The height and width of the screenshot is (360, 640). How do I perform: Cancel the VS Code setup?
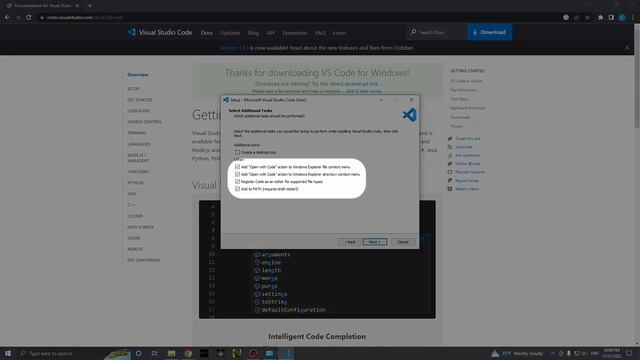pyautogui.click(x=403, y=242)
